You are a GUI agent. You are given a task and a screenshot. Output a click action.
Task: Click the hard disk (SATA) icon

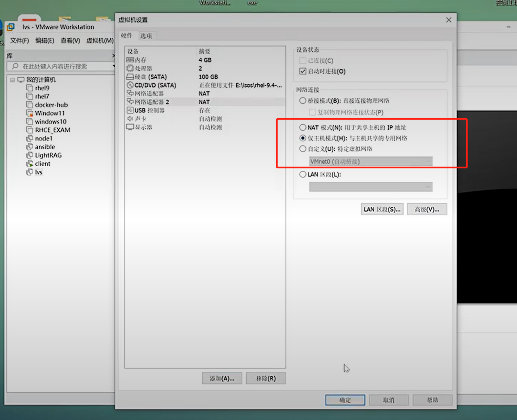[130, 77]
